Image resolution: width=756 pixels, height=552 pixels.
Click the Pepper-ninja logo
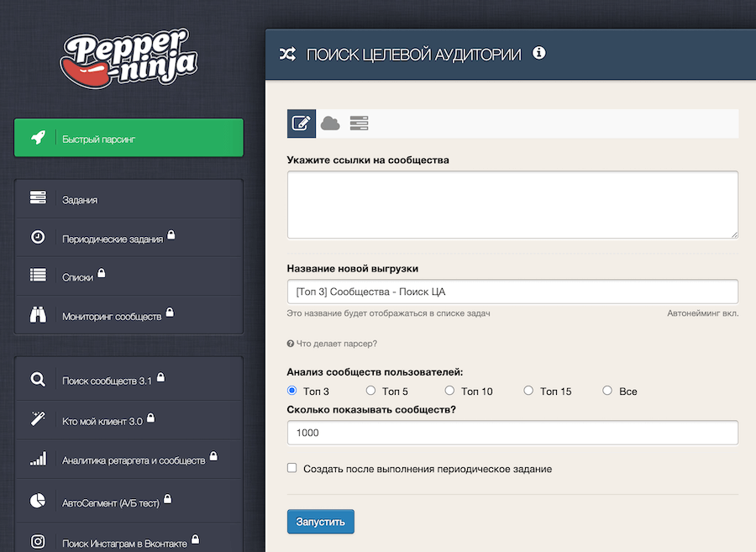tap(129, 59)
